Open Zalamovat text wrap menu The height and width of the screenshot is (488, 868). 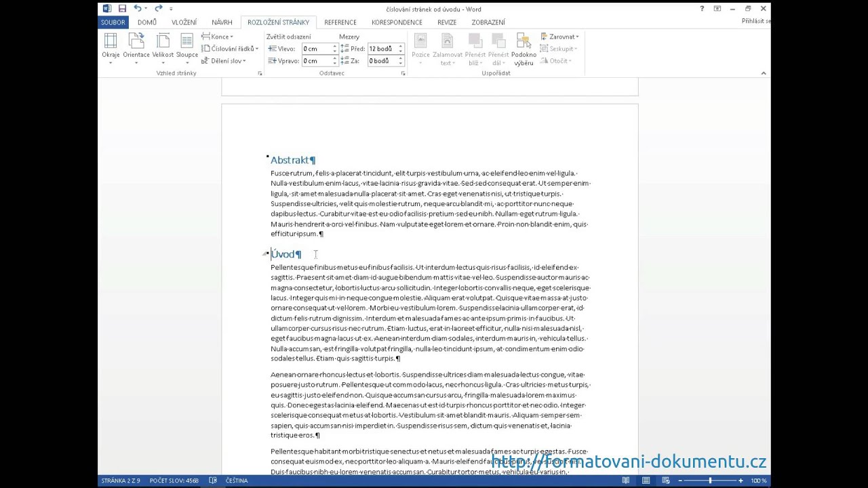pos(448,49)
